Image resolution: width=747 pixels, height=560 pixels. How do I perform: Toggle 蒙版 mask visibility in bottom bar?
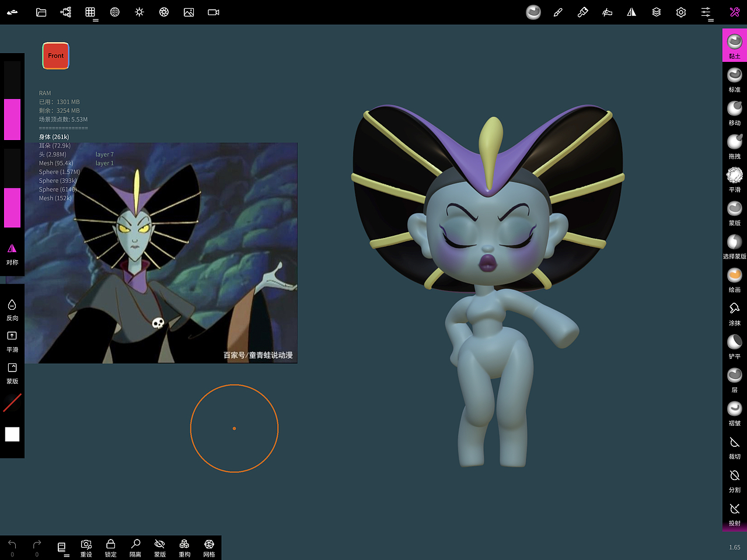[x=160, y=548]
